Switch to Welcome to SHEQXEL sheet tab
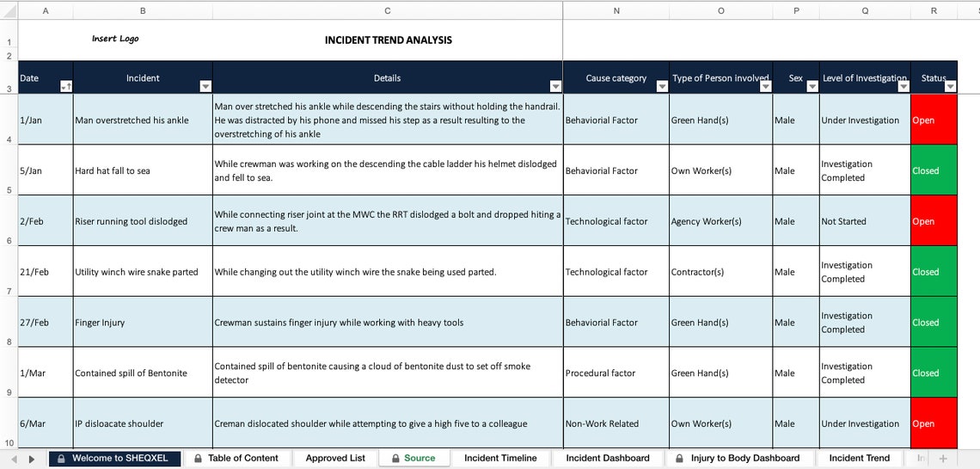Screen dimensions: 980x469 pos(115,459)
